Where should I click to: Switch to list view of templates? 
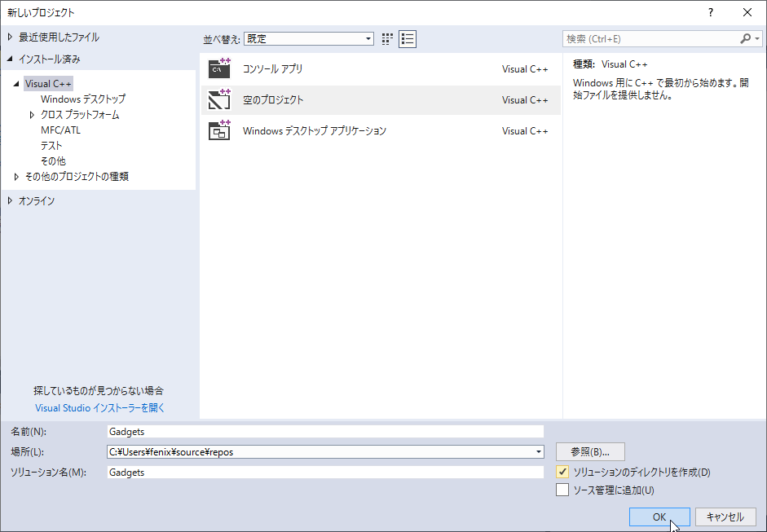[407, 38]
